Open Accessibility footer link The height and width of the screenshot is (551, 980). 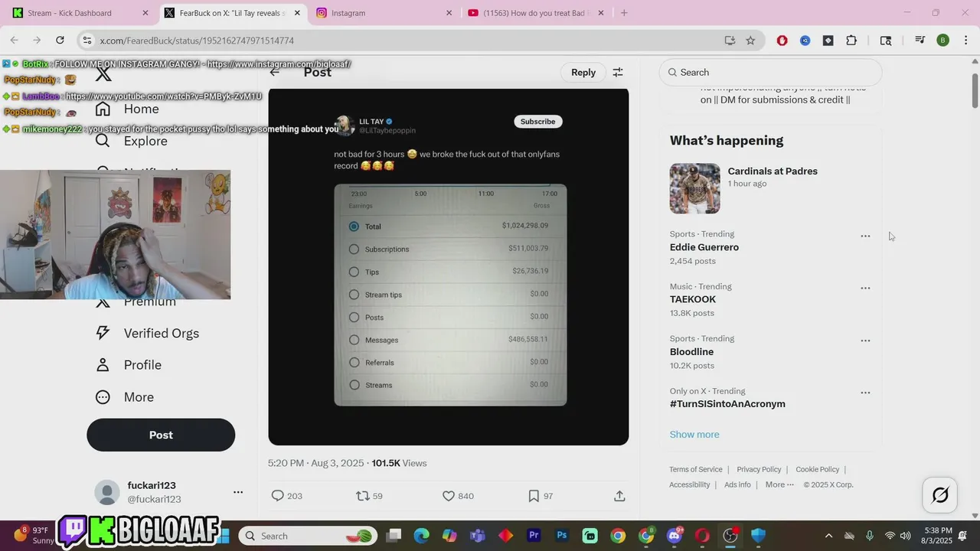690,484
